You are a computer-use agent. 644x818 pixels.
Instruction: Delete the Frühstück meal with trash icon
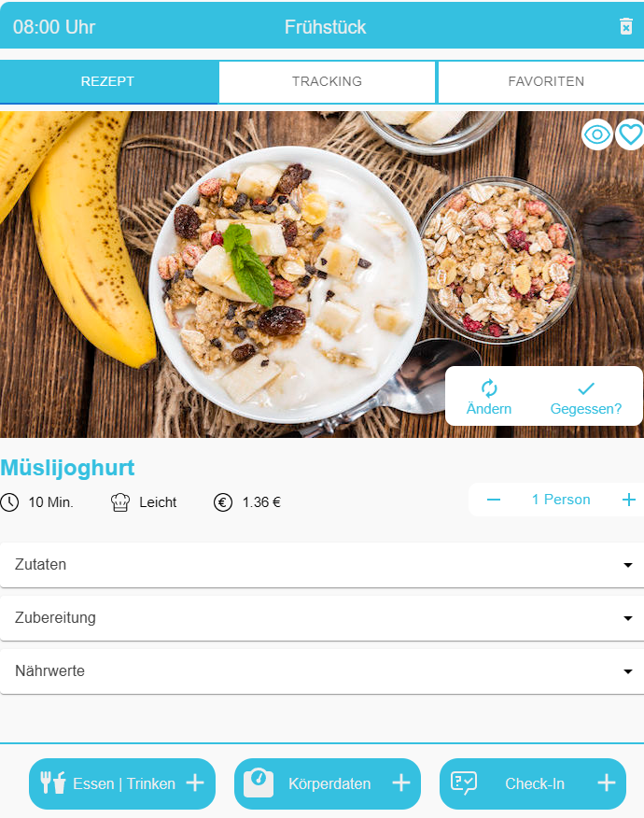[625, 26]
